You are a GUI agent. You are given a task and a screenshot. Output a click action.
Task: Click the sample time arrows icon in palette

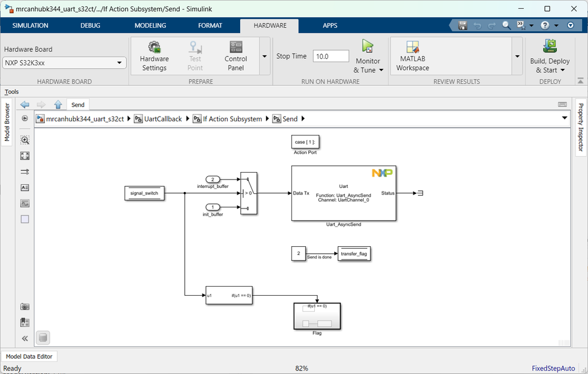(25, 172)
